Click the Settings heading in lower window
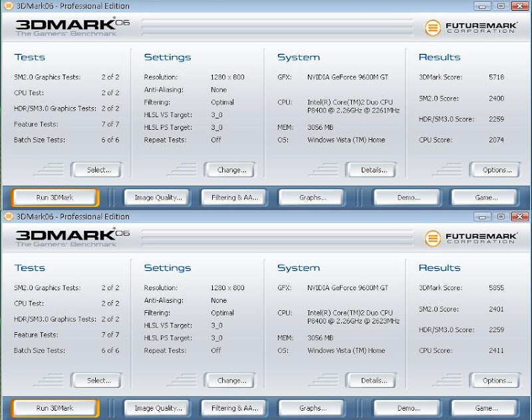This screenshot has width=532, height=420. 168,268
